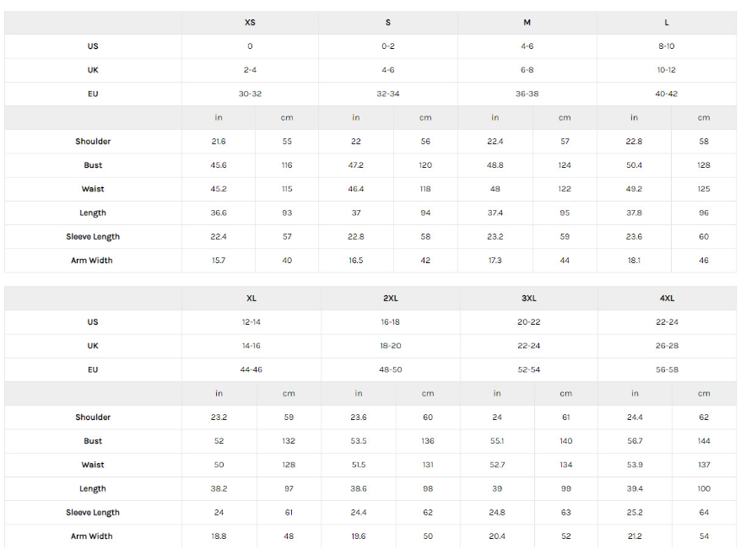Select the EU size range 36-38
The width and height of the screenshot is (746, 560).
[527, 94]
